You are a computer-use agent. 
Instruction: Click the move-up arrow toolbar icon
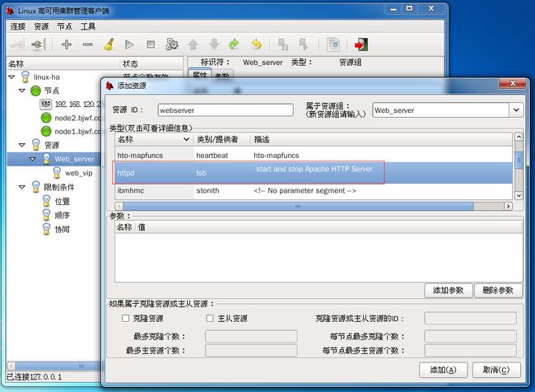(x=193, y=44)
